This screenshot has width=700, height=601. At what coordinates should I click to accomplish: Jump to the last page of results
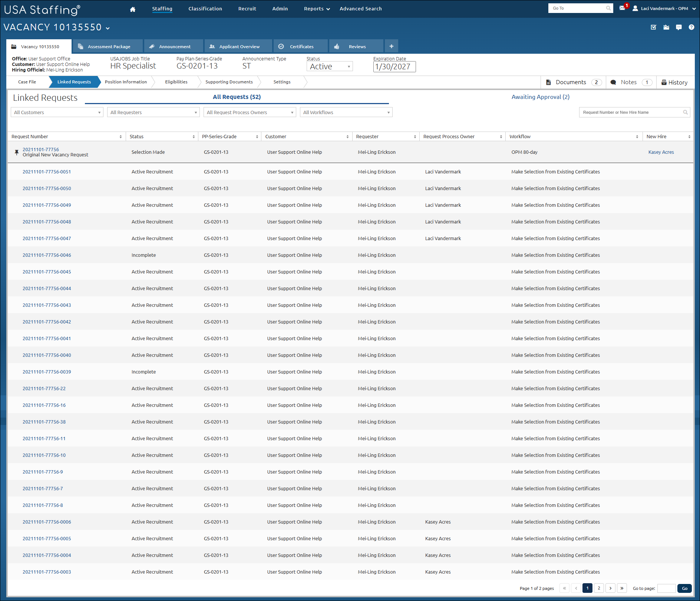pos(622,588)
